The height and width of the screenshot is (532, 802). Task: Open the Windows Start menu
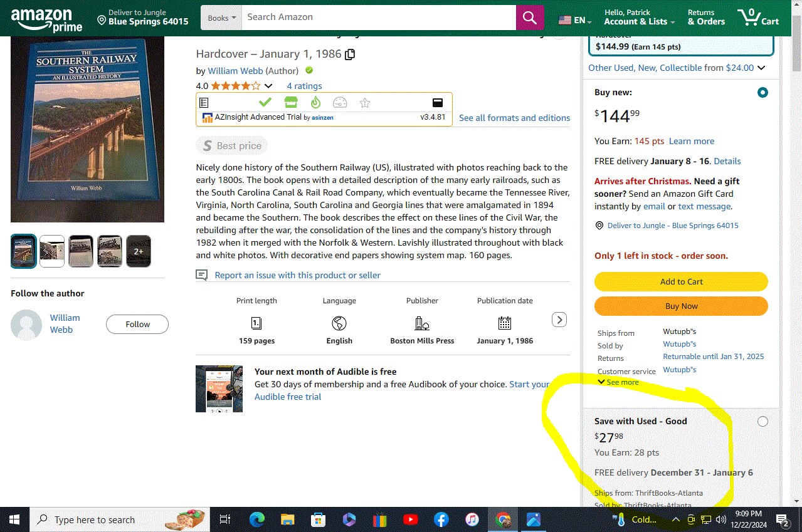click(14, 519)
